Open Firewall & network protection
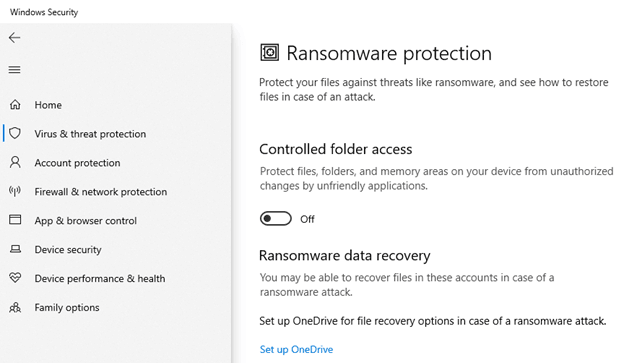Screen dimensions: 624x363 (101, 192)
